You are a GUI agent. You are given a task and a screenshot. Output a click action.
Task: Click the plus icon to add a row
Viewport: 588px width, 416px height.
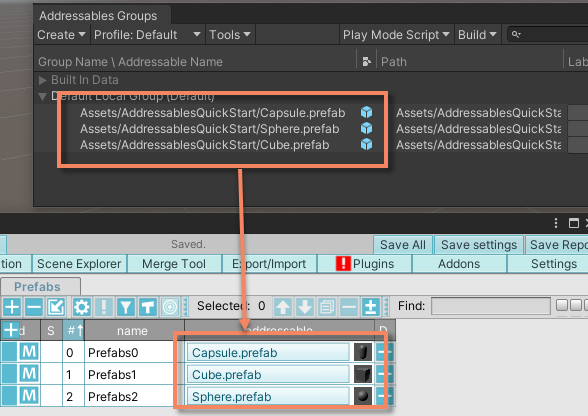(x=12, y=307)
